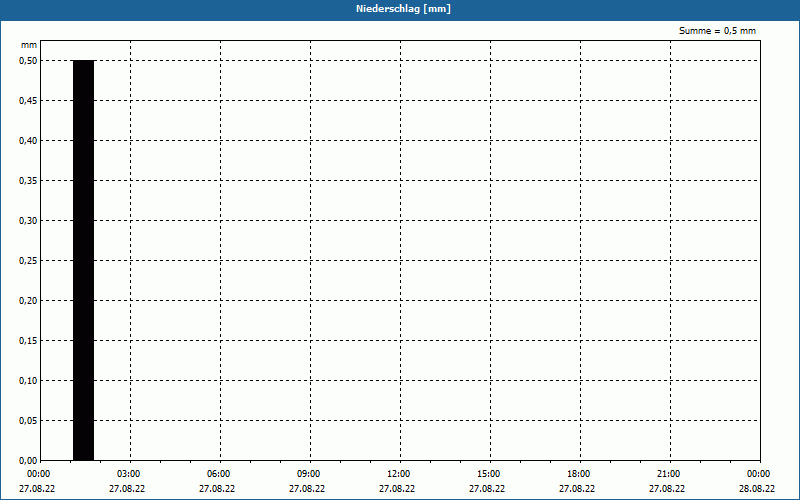The width and height of the screenshot is (800, 500).
Task: Click the 0,40 y-axis value
Action: tap(28, 141)
